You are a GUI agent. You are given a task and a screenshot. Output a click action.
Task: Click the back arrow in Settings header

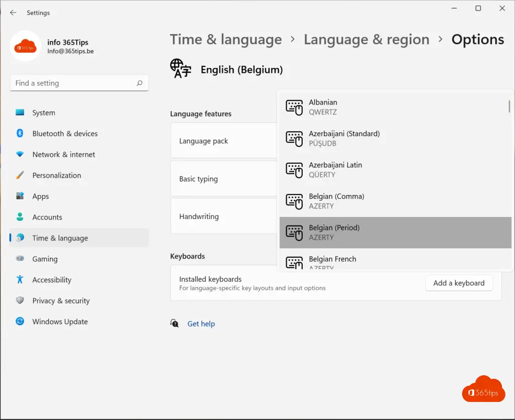(x=13, y=13)
